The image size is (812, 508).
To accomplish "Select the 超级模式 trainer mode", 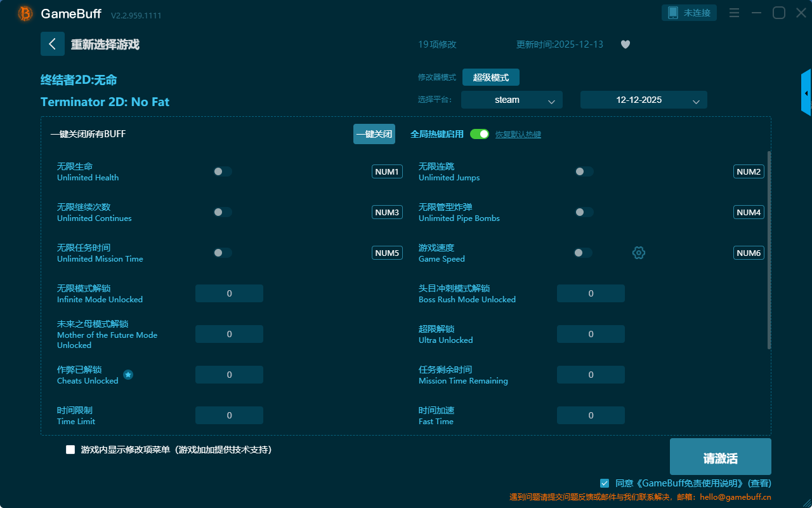I will click(x=490, y=77).
